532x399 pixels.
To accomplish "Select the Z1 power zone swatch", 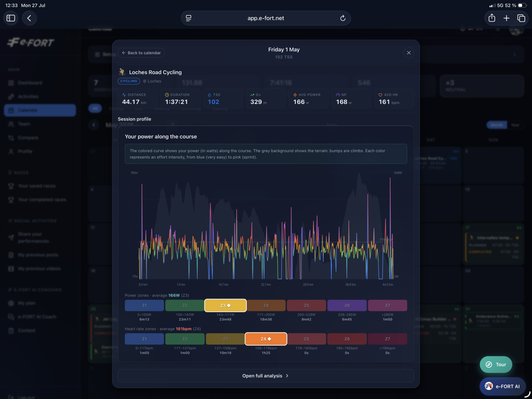I will tap(144, 305).
